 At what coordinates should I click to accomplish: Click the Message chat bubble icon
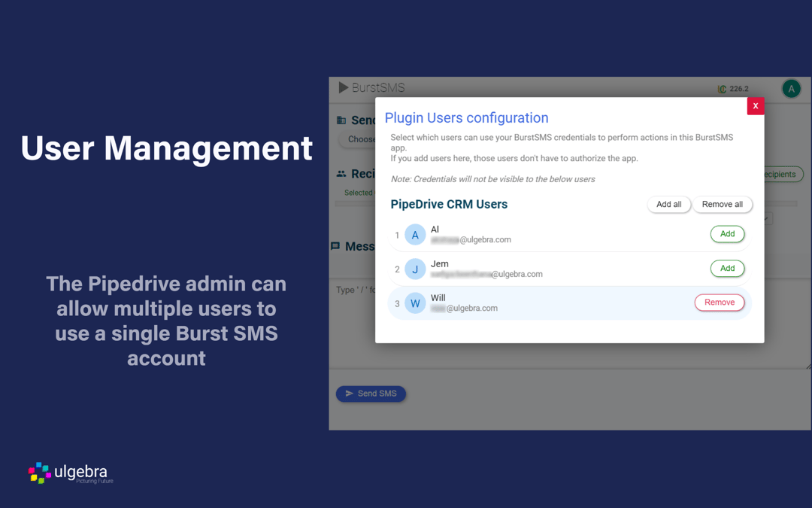(x=335, y=246)
